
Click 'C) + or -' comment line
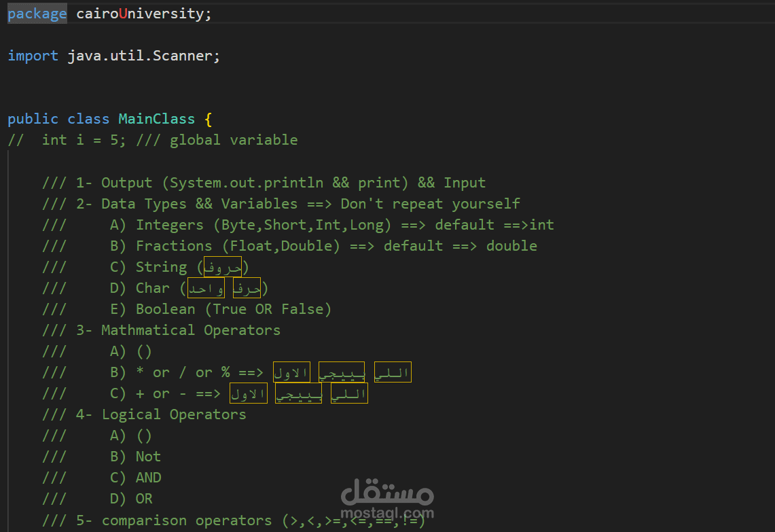(204, 393)
